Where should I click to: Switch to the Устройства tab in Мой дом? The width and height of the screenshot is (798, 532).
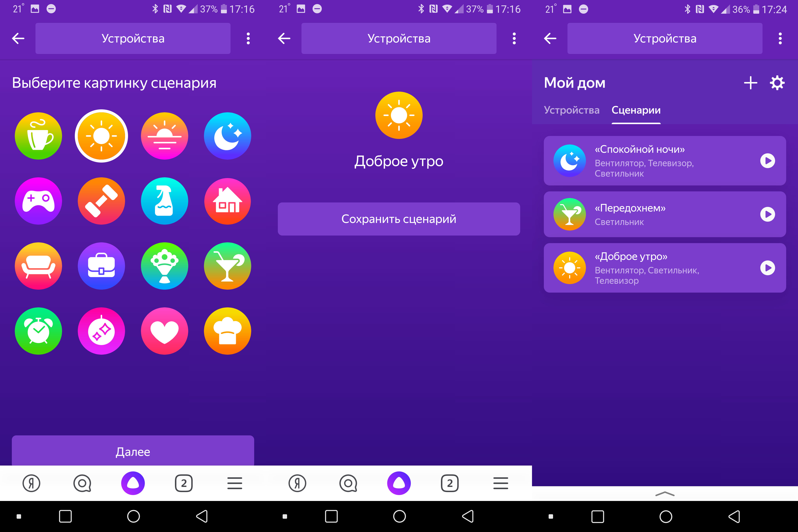[x=571, y=110]
